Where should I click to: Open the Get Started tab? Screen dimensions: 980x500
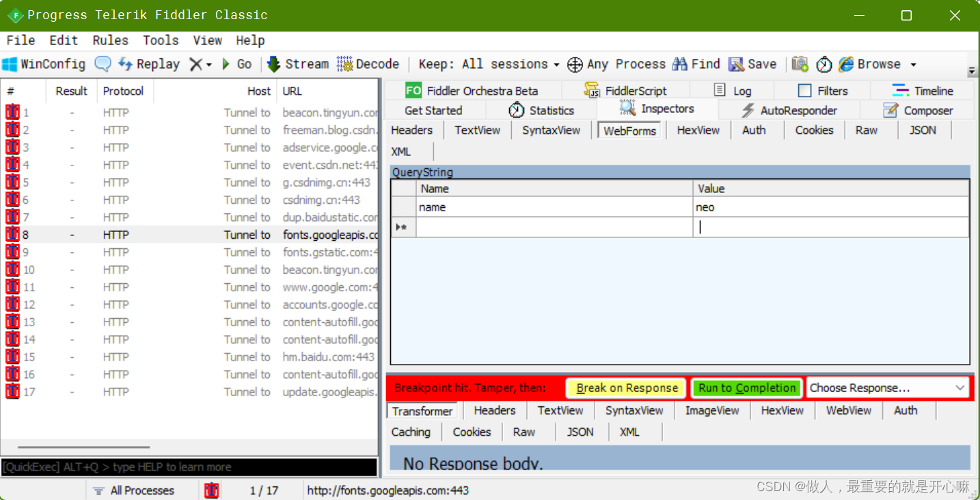(x=433, y=110)
